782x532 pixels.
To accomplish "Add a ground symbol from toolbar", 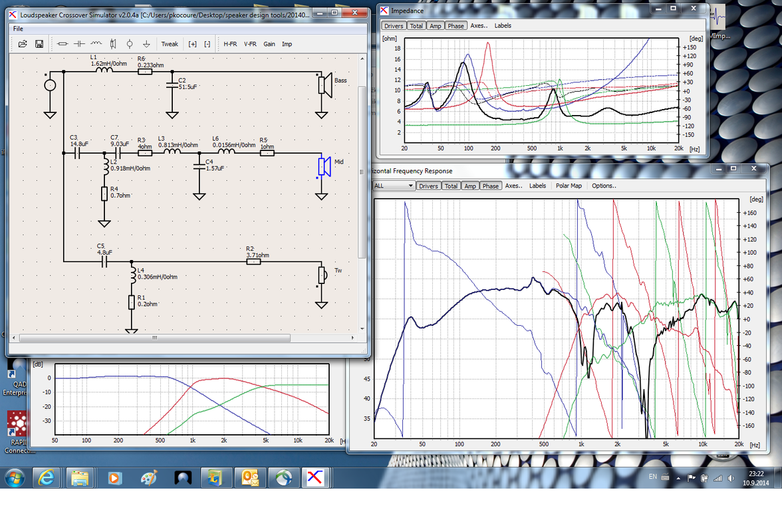I will (146, 44).
